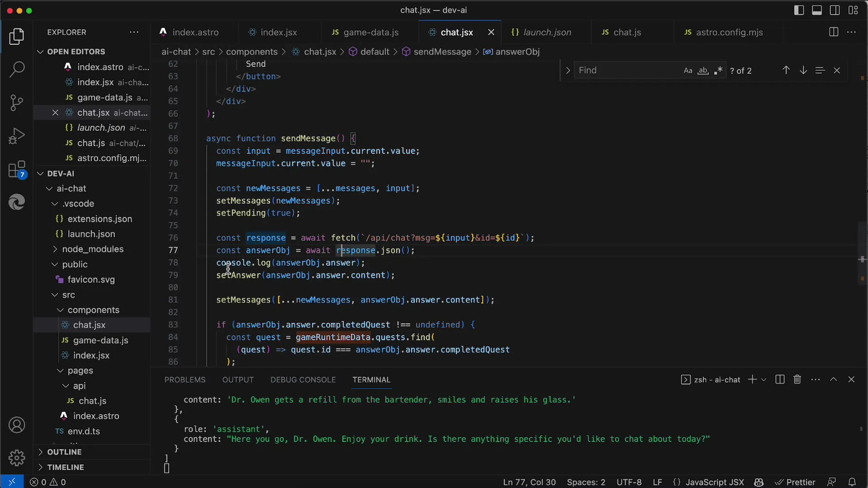868x488 pixels.
Task: Open remote window indicator in status bar
Action: point(12,482)
